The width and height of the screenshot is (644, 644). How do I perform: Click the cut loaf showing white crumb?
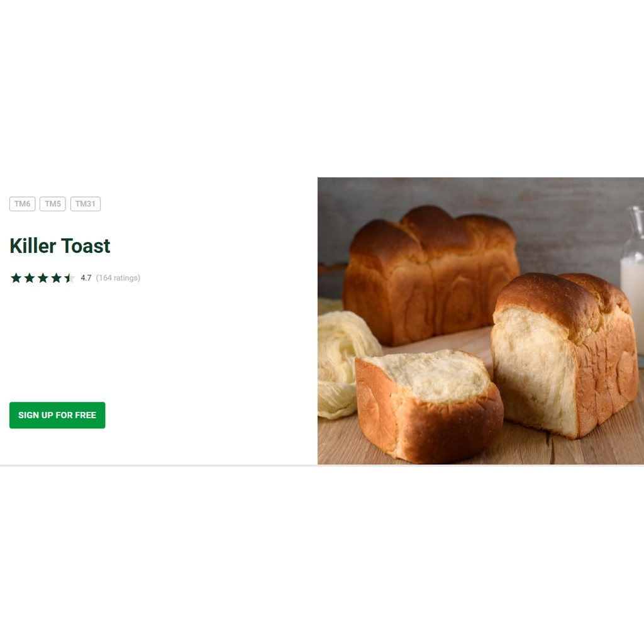(x=565, y=355)
